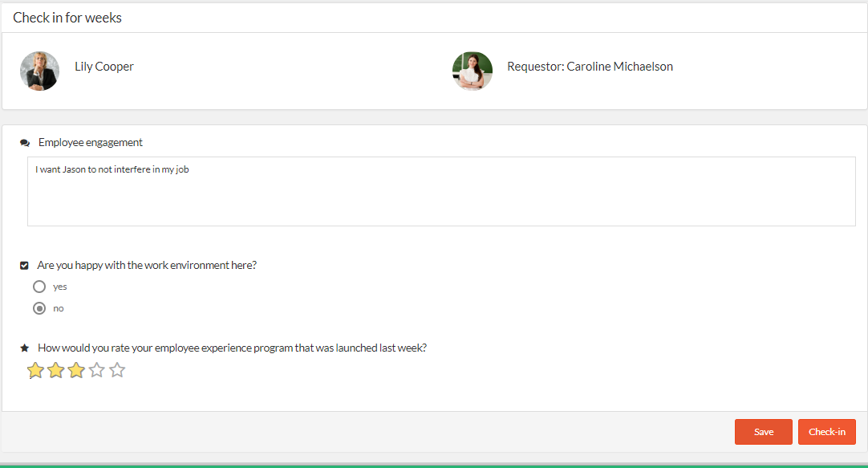Screen dimensions: 868x468
Task: Click the Save button
Action: (x=764, y=432)
